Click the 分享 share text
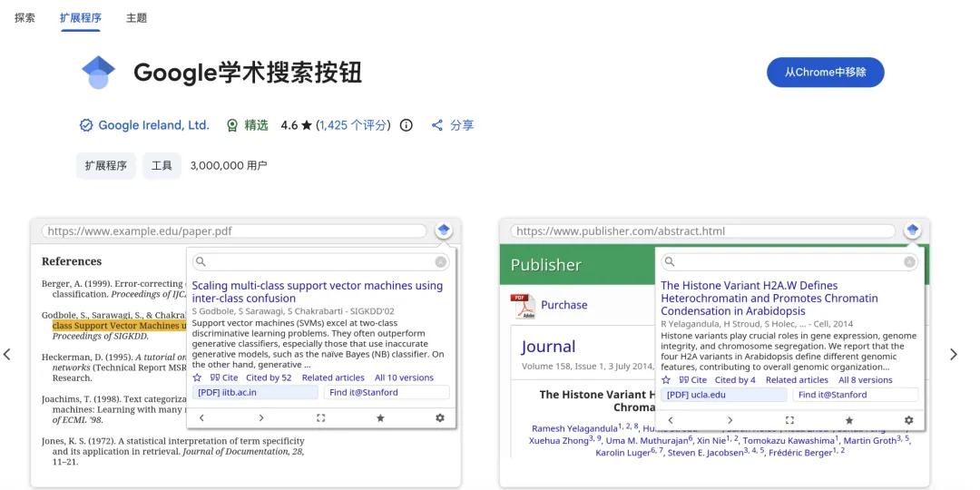This screenshot has width=980, height=490. [x=462, y=125]
